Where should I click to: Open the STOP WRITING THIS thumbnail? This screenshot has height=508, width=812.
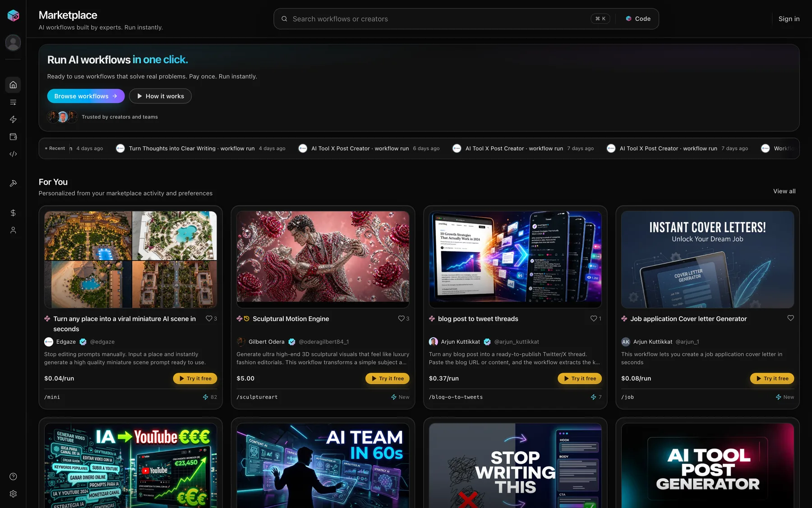(x=515, y=466)
